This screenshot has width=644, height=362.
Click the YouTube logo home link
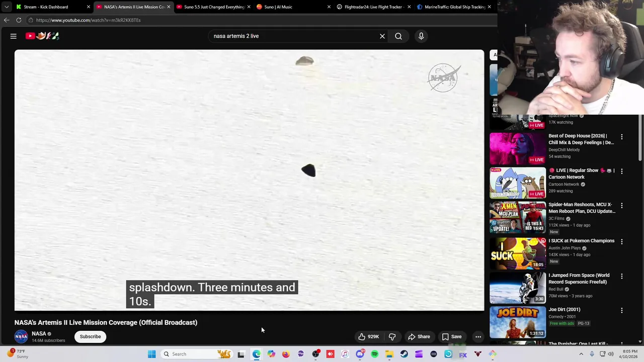click(43, 36)
